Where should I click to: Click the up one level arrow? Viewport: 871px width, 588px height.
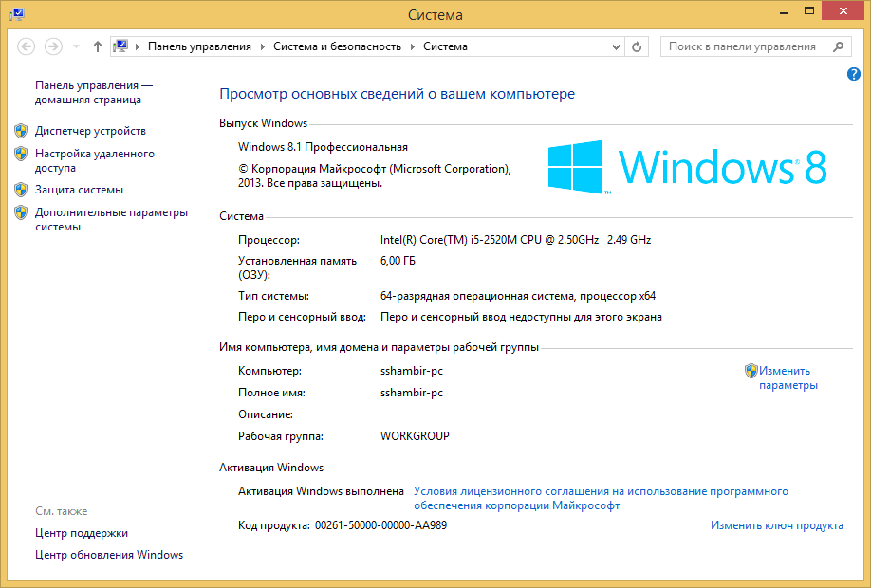(x=98, y=46)
